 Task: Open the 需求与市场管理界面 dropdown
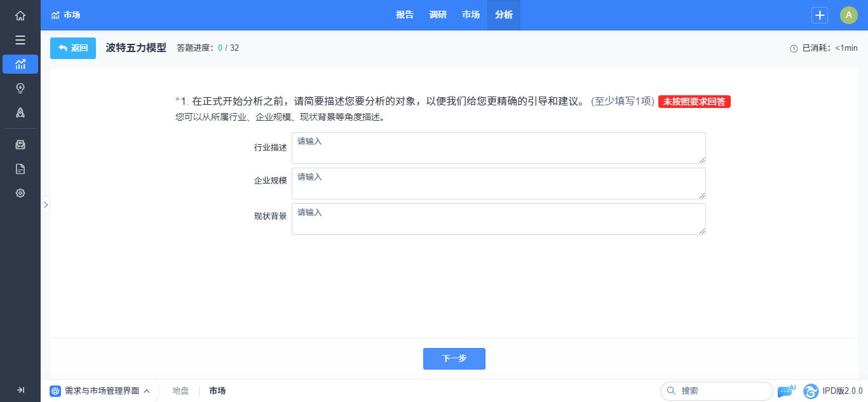(100, 391)
